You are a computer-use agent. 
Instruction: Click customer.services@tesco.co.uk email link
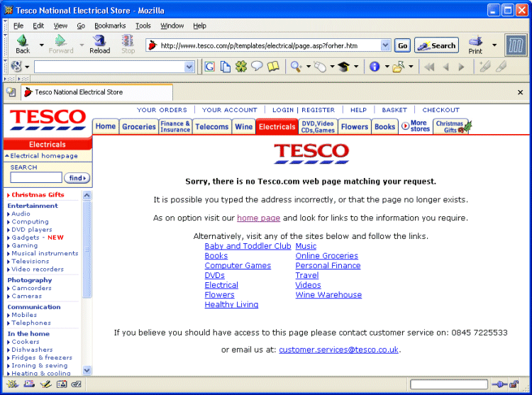tap(338, 350)
